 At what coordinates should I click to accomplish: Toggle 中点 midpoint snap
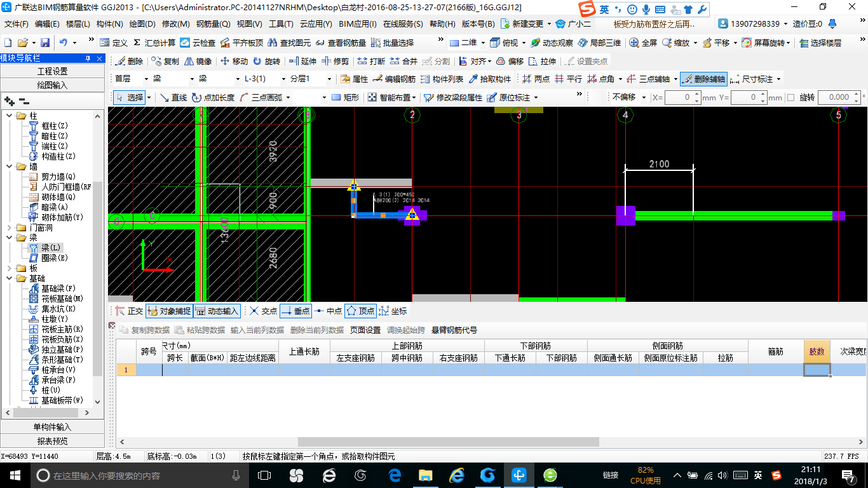(x=328, y=311)
